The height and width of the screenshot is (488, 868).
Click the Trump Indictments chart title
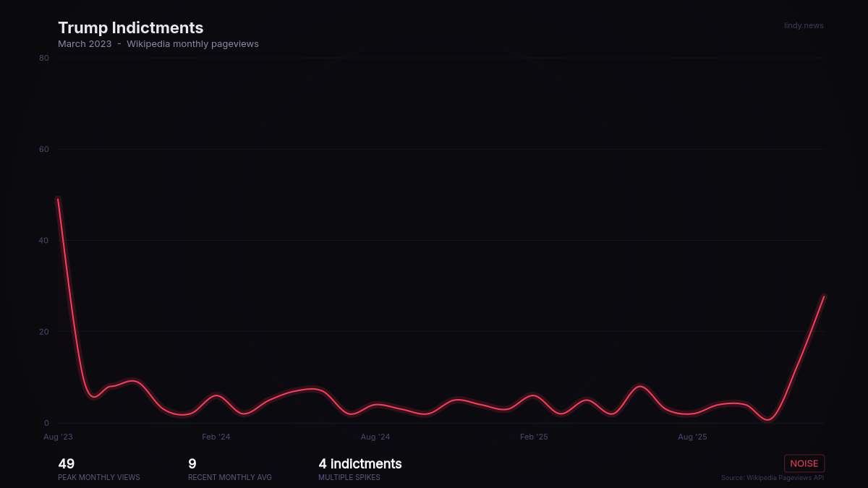pos(130,27)
